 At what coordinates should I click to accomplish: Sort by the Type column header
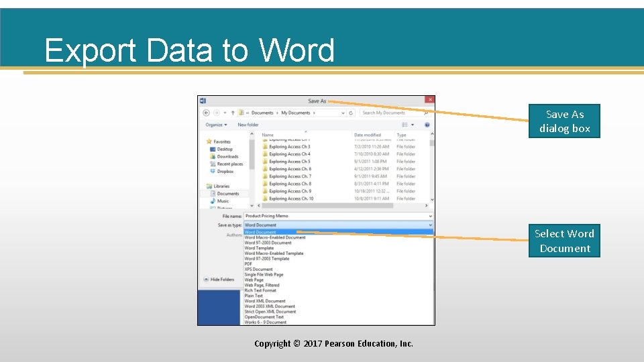[401, 135]
